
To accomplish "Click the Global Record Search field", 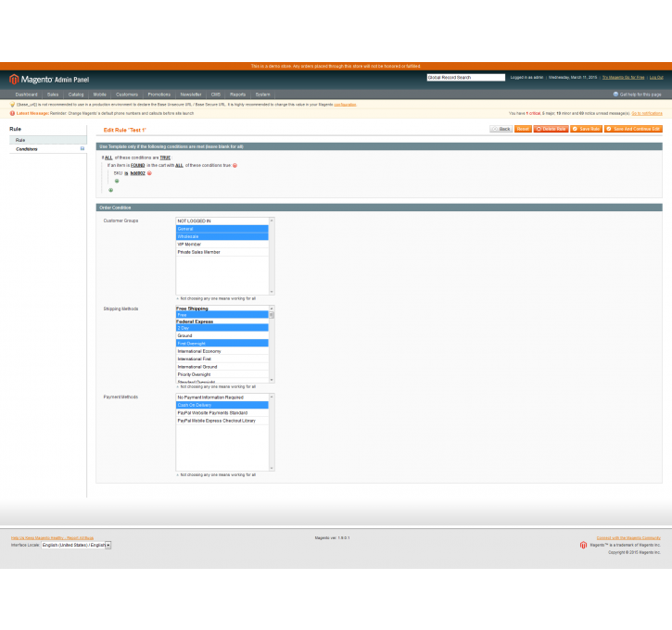I will pos(465,78).
